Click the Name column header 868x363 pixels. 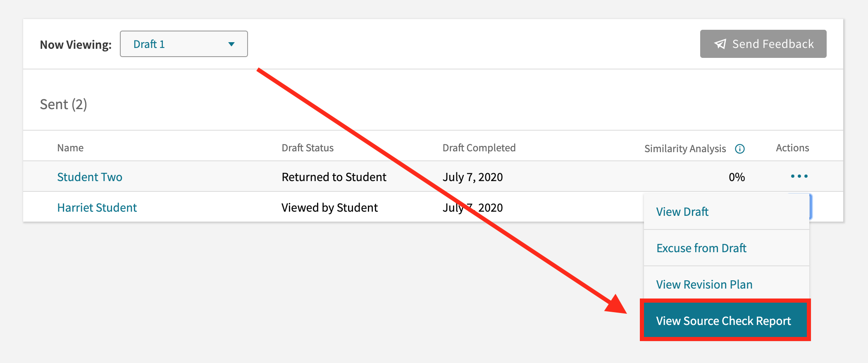point(70,148)
